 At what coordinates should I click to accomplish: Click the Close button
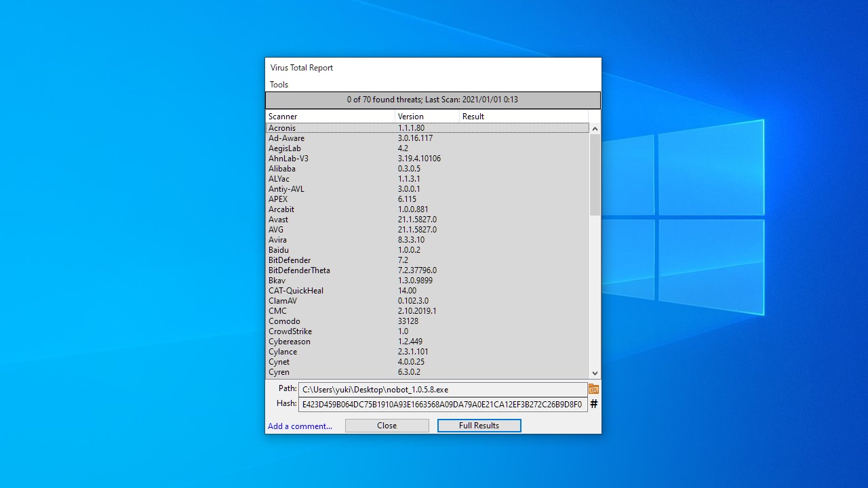(387, 426)
